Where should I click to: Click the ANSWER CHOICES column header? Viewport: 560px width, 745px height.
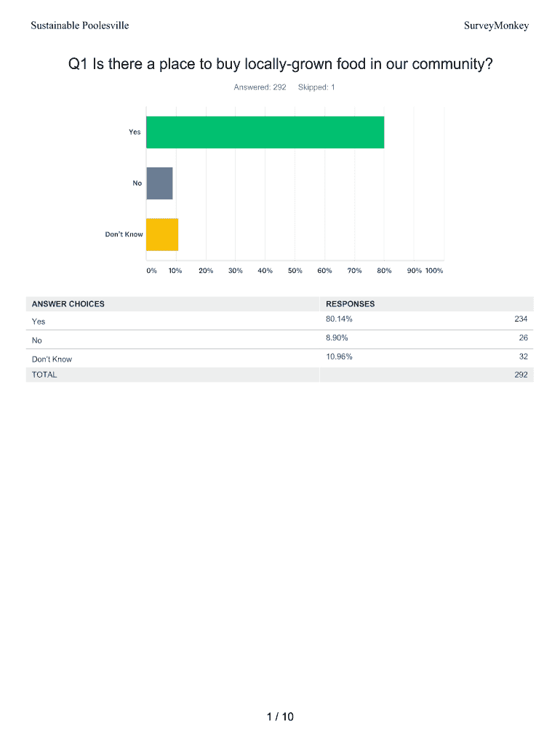(68, 304)
